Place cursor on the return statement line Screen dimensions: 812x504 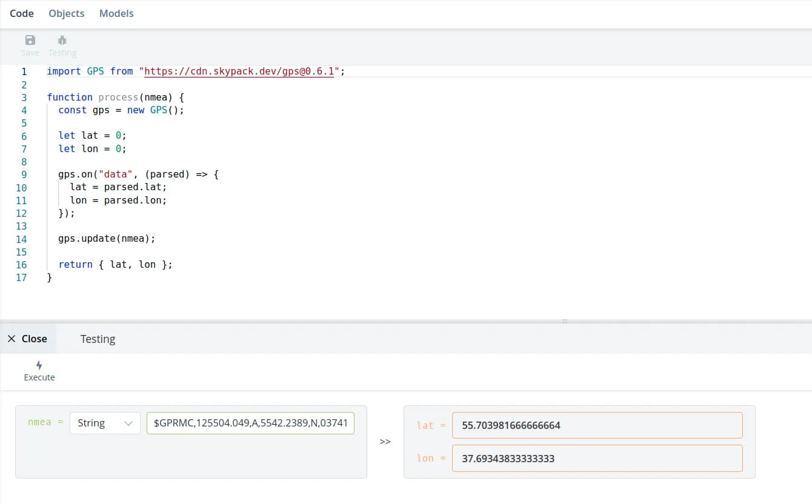click(x=115, y=265)
